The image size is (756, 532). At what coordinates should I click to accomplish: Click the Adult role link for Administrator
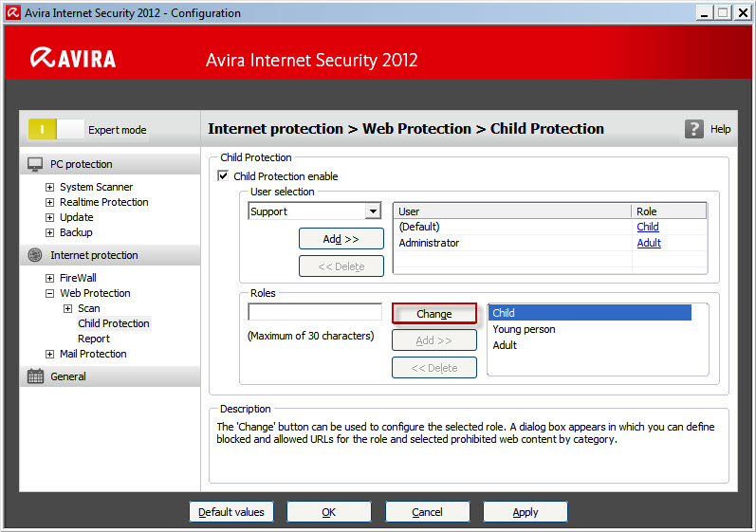pyautogui.click(x=649, y=243)
